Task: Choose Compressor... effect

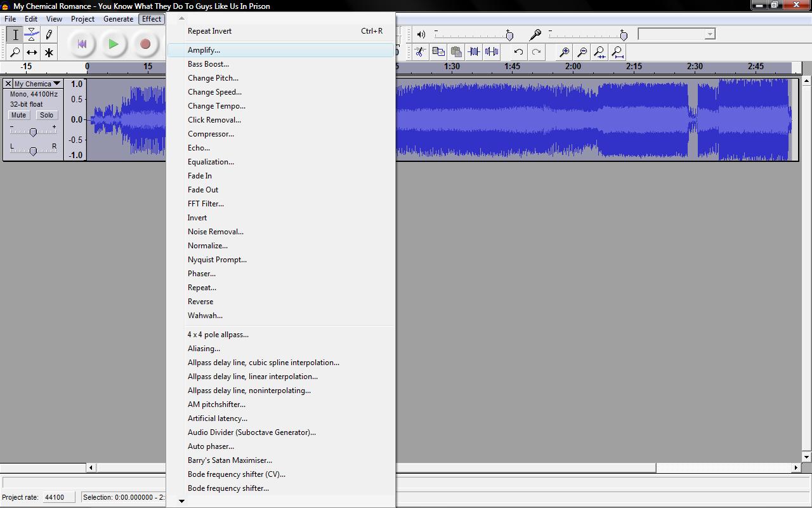Action: pos(281,134)
